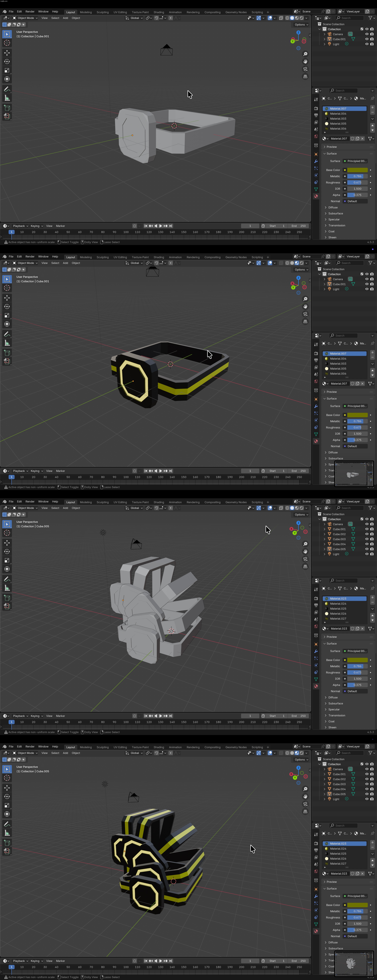
Task: Hide Cube.001 with eye icon in second screenshot
Action: click(x=367, y=284)
